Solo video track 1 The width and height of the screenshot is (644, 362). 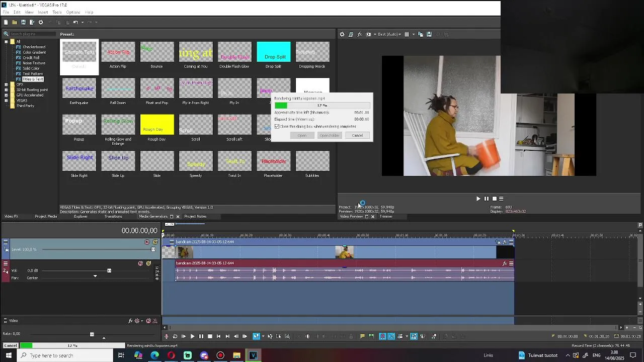pyautogui.click(x=155, y=242)
